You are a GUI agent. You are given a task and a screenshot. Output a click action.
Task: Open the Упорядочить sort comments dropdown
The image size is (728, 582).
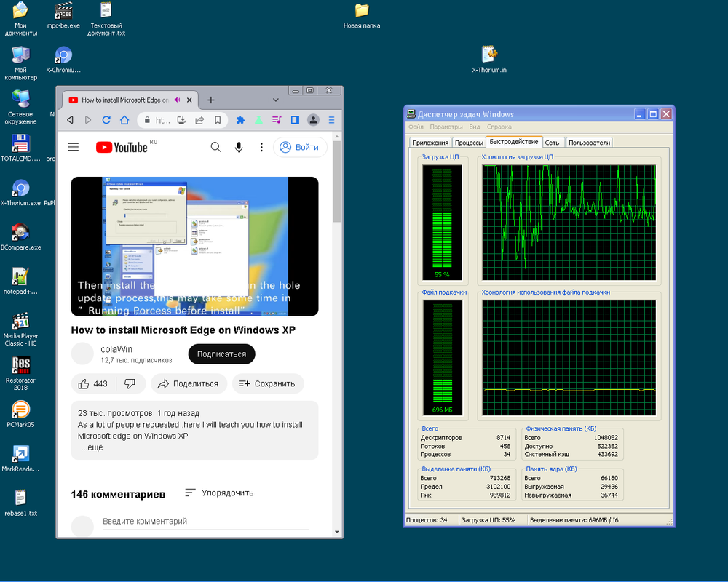point(219,493)
